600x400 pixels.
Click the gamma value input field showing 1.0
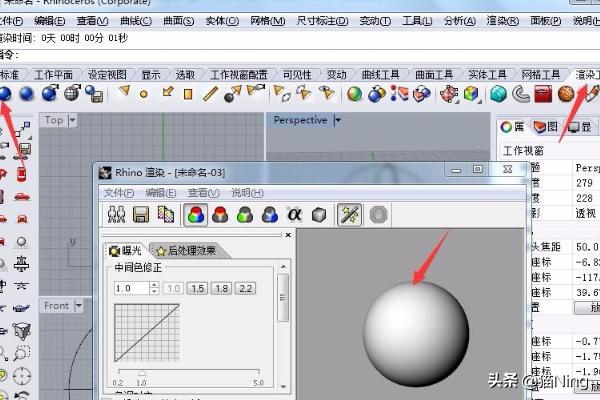tap(131, 288)
